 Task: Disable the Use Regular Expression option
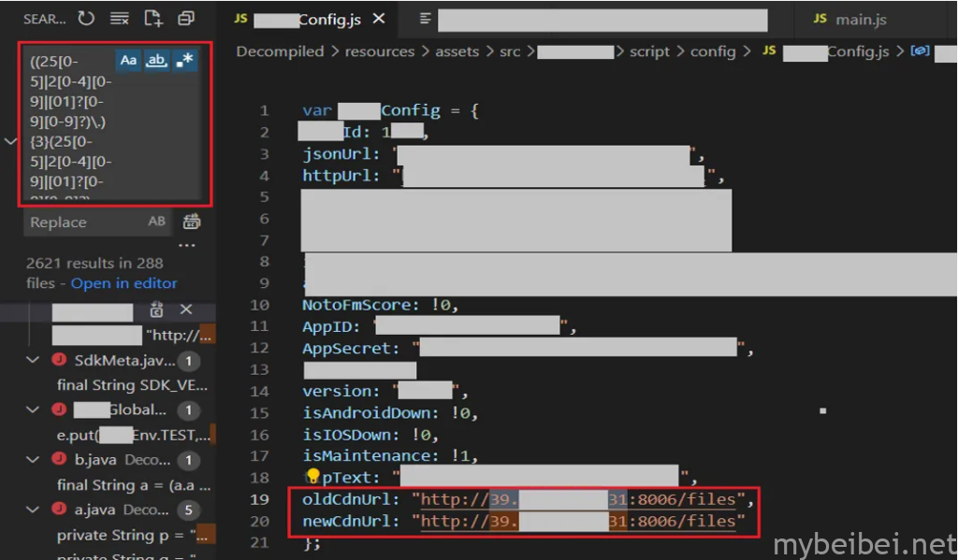(185, 61)
